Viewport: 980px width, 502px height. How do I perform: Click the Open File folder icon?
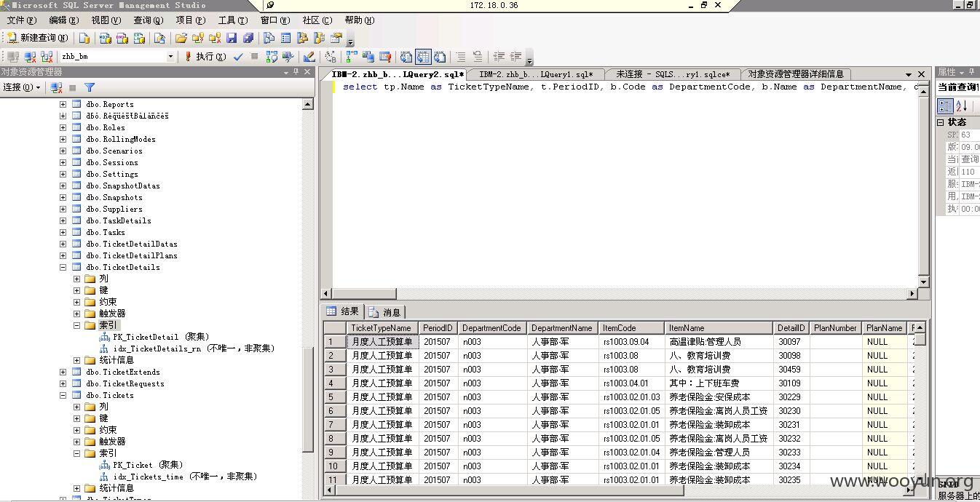(x=181, y=38)
